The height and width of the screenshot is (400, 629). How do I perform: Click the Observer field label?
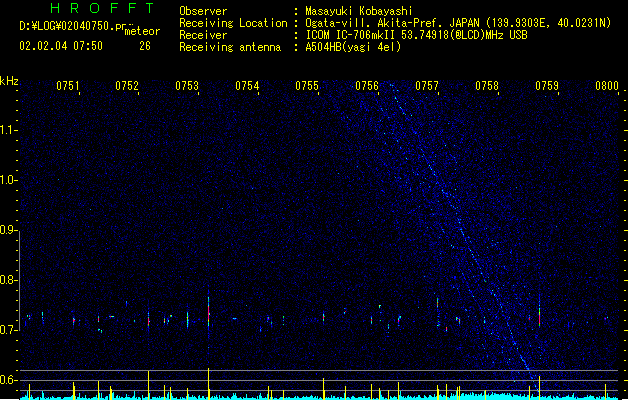203,11
